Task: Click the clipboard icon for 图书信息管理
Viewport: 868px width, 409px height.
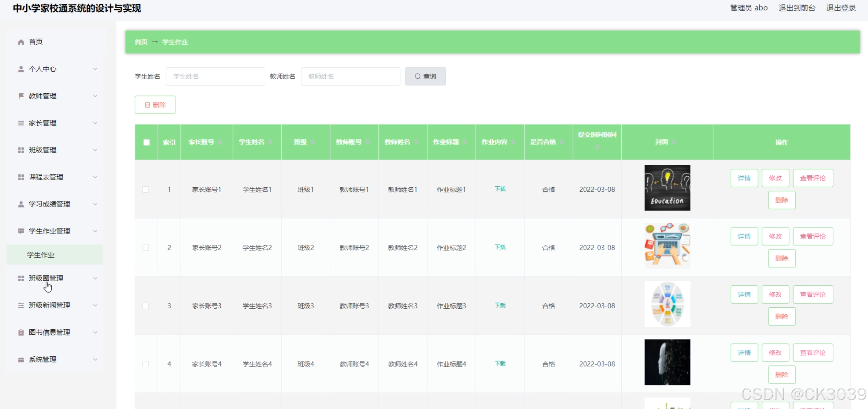Action: (x=21, y=332)
